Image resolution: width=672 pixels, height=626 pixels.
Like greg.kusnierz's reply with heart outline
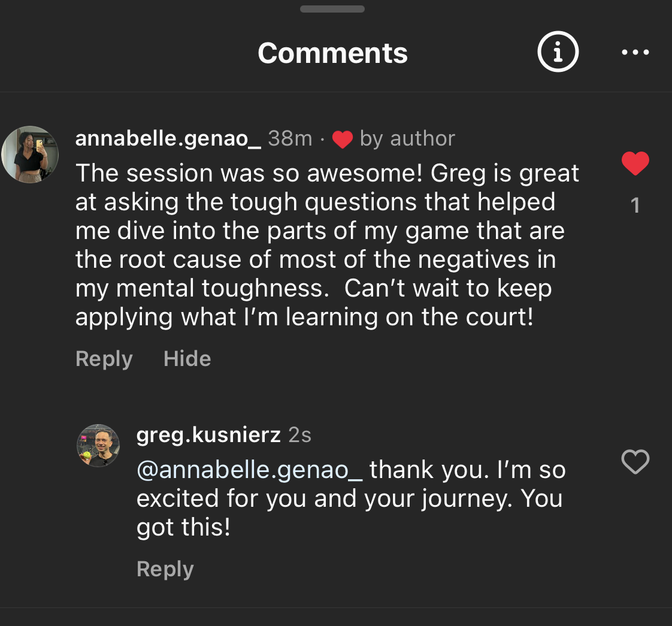click(x=635, y=462)
